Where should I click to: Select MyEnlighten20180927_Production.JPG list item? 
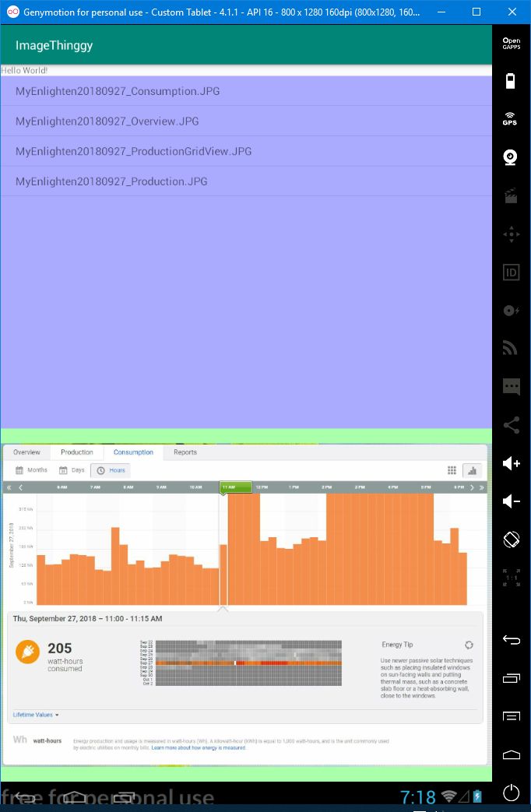(x=246, y=181)
